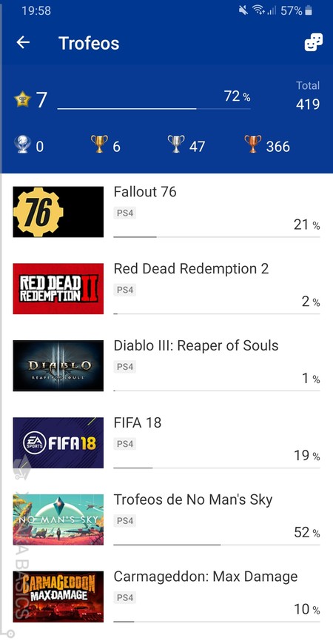Open the FIFA 18 cover thumbnail

click(58, 442)
